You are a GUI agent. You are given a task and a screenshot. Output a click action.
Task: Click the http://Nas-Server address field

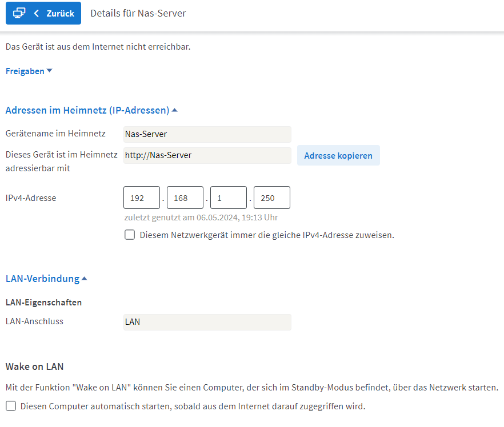(x=207, y=155)
